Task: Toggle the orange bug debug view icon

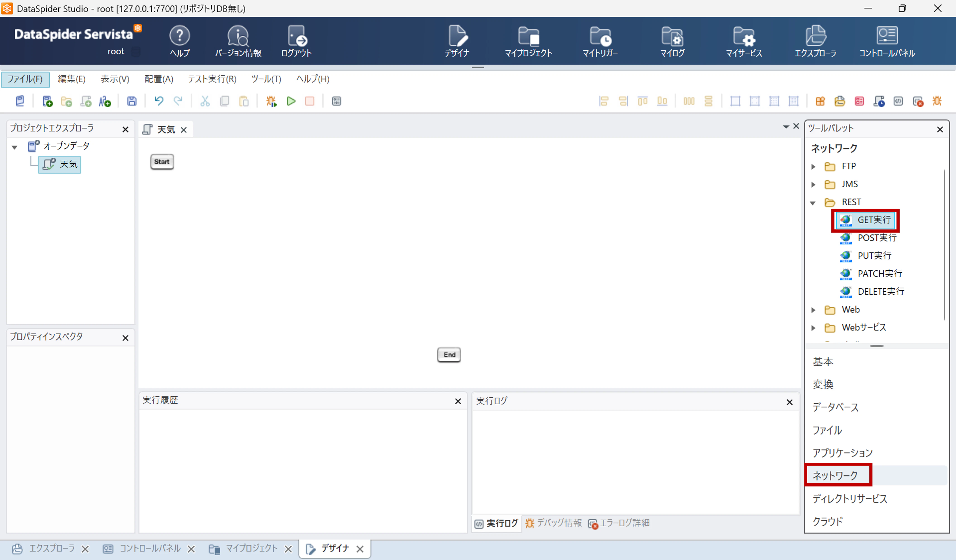Action: point(937,101)
